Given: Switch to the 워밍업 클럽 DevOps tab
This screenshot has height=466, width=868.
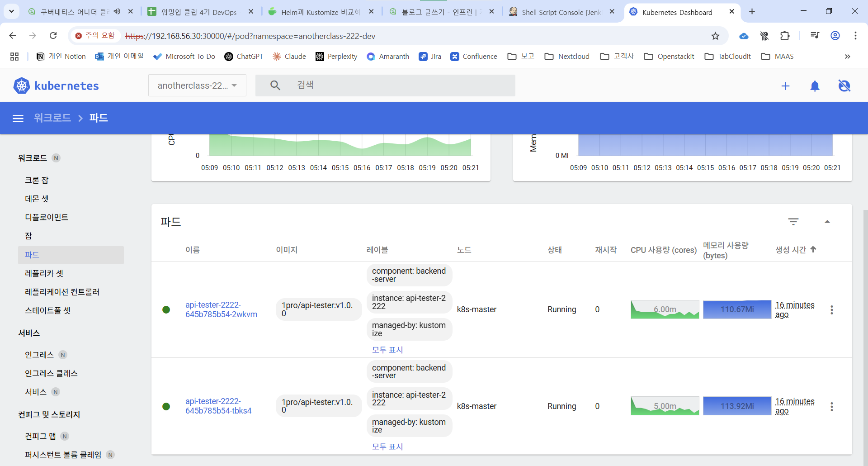Looking at the screenshot, I should [200, 12].
